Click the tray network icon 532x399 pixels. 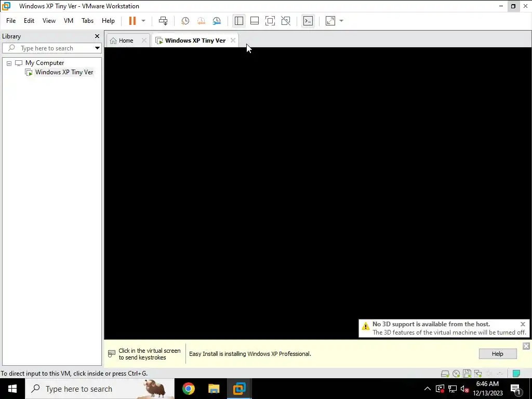pos(453,389)
